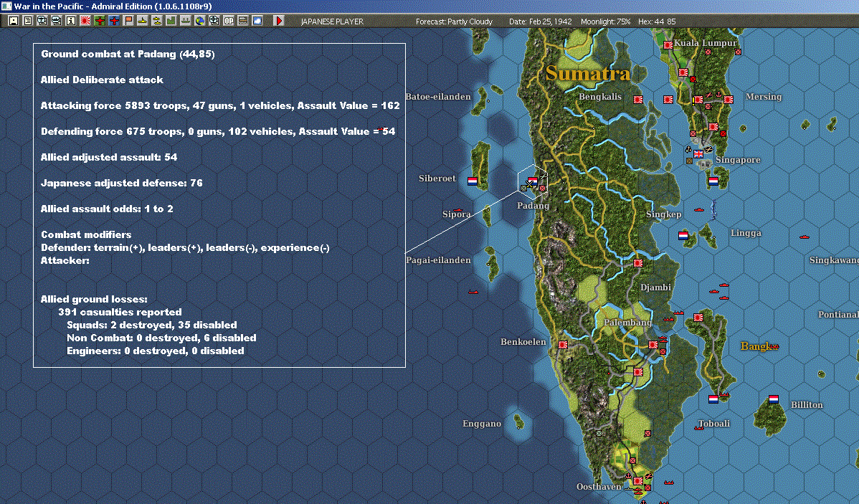
Task: Select the Japanese flag at Bengkalis
Action: (x=638, y=100)
